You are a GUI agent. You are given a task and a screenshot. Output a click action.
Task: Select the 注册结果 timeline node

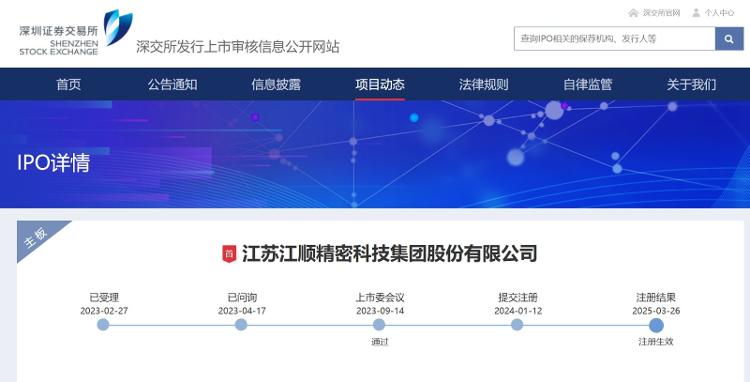656,326
